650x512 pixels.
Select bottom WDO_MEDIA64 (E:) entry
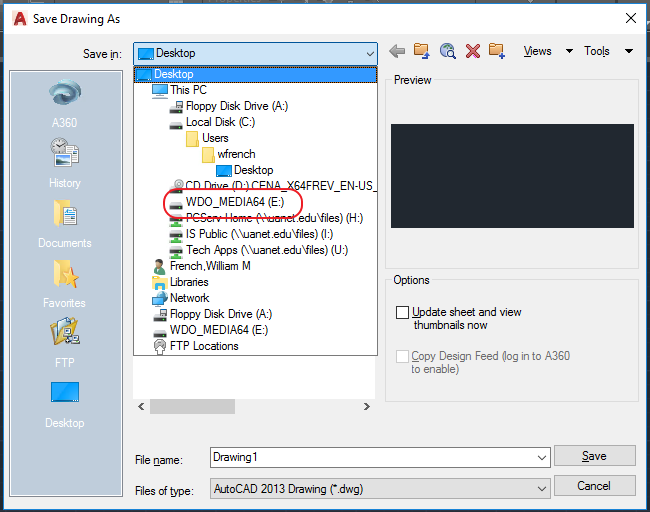point(211,330)
